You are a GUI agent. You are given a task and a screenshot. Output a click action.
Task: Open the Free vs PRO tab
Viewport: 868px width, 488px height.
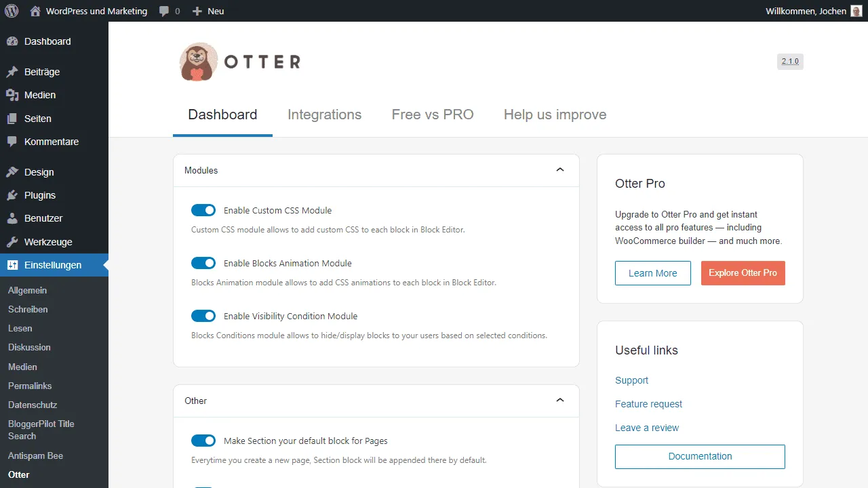coord(433,115)
